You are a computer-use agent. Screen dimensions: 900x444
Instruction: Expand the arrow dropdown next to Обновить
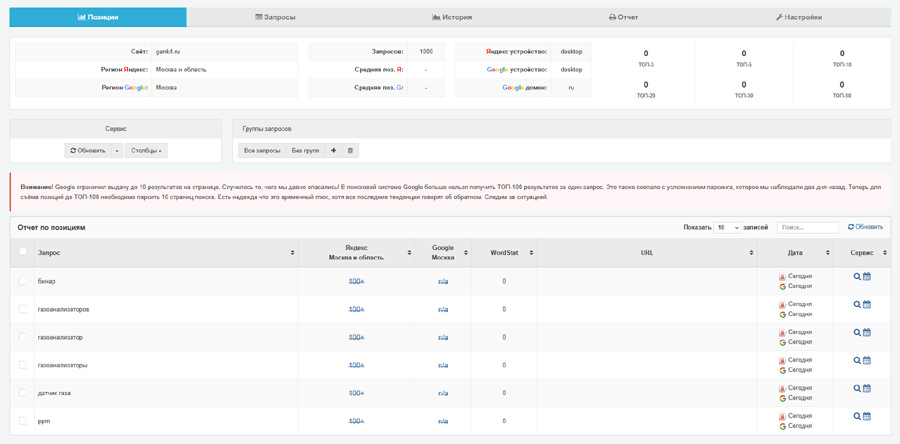117,151
